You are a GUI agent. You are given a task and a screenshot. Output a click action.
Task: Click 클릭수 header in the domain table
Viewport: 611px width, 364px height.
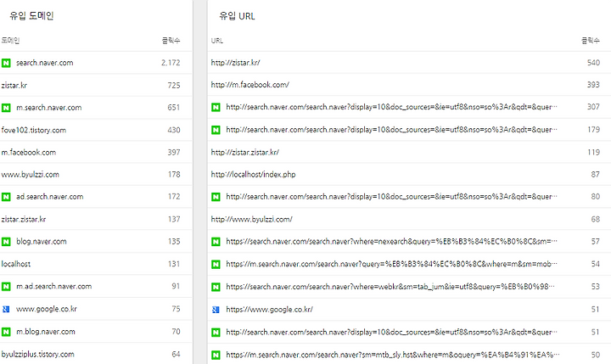171,41
